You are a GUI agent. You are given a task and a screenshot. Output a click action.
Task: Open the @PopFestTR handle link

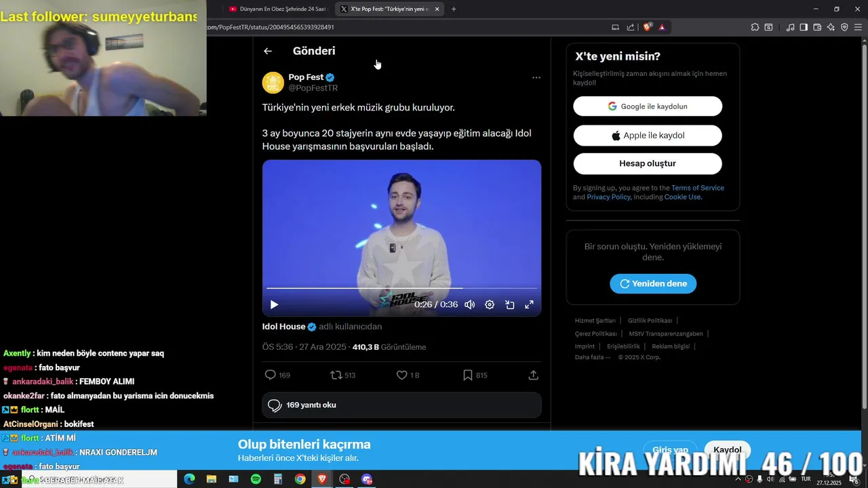click(313, 88)
